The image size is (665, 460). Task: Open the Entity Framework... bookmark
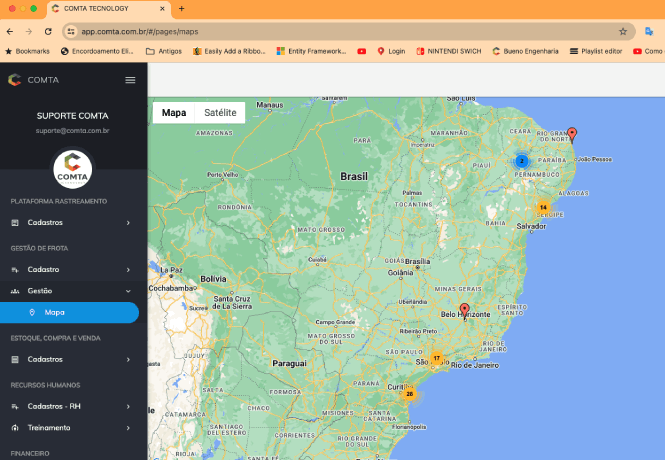click(311, 51)
